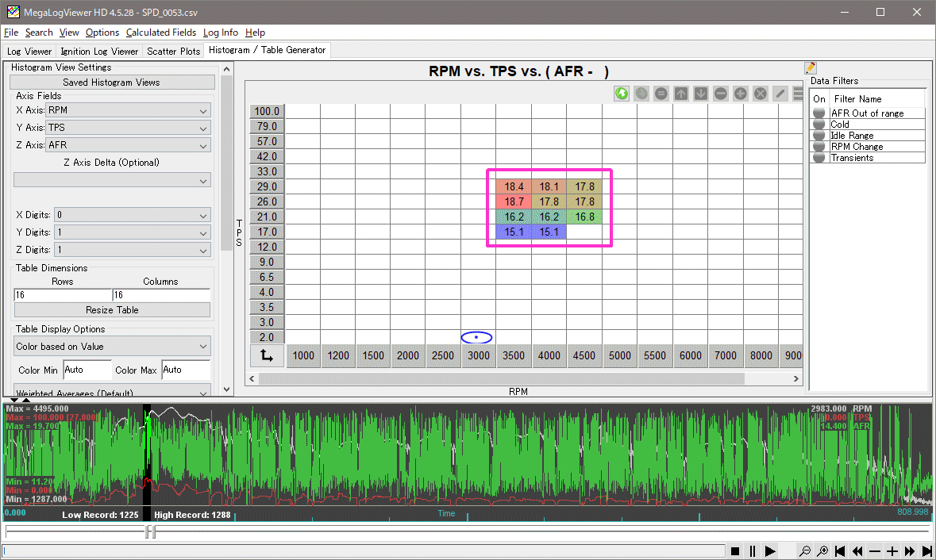Image resolution: width=936 pixels, height=560 pixels.
Task: Turn on the Transients data filter
Action: (819, 158)
